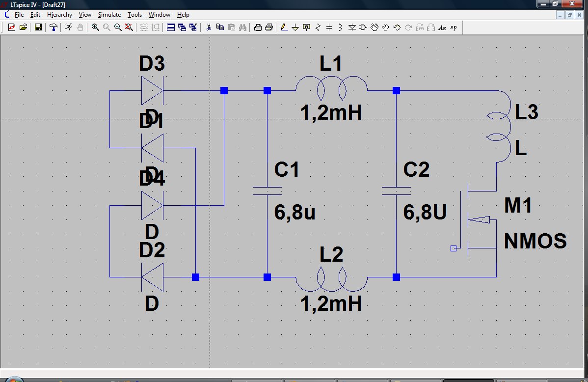The width and height of the screenshot is (588, 382).
Task: Open the Control Panel hammer icon
Action: (x=53, y=27)
